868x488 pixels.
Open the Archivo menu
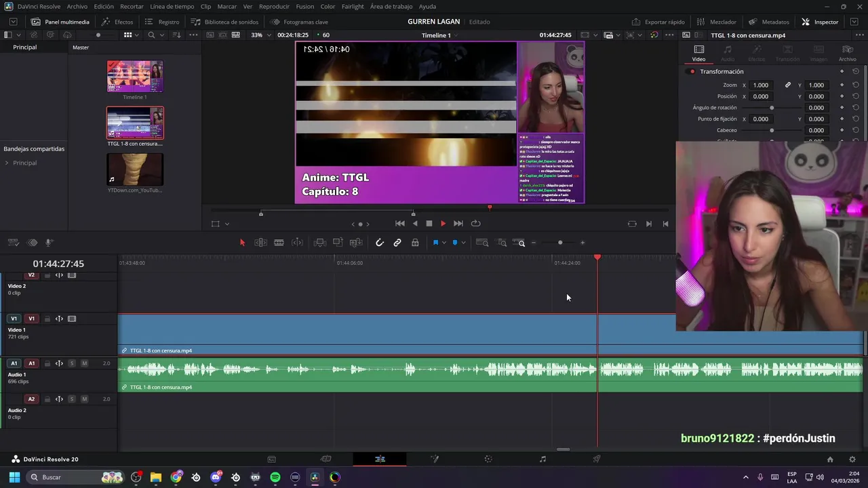click(x=77, y=6)
